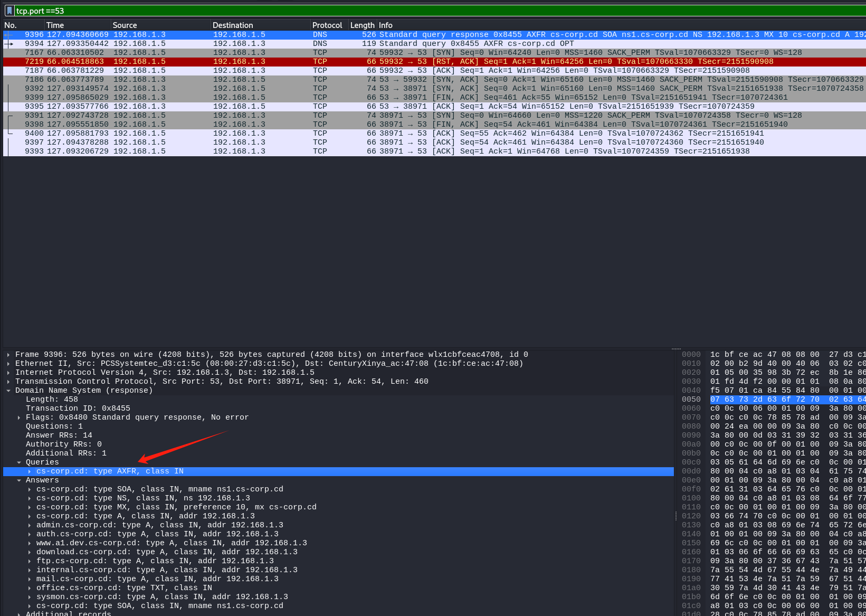Select admin.cs-corp.cd A record

[160, 525]
